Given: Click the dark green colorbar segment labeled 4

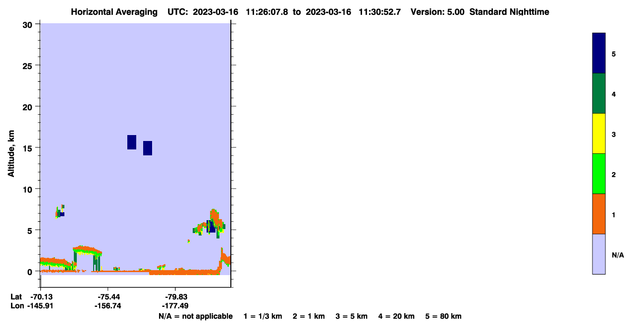Looking at the screenshot, I should click(599, 94).
